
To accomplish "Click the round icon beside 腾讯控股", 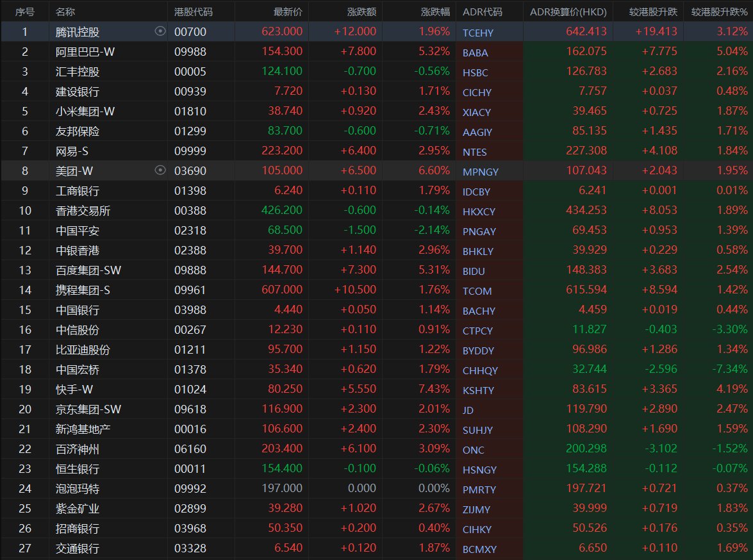I will coord(161,31).
